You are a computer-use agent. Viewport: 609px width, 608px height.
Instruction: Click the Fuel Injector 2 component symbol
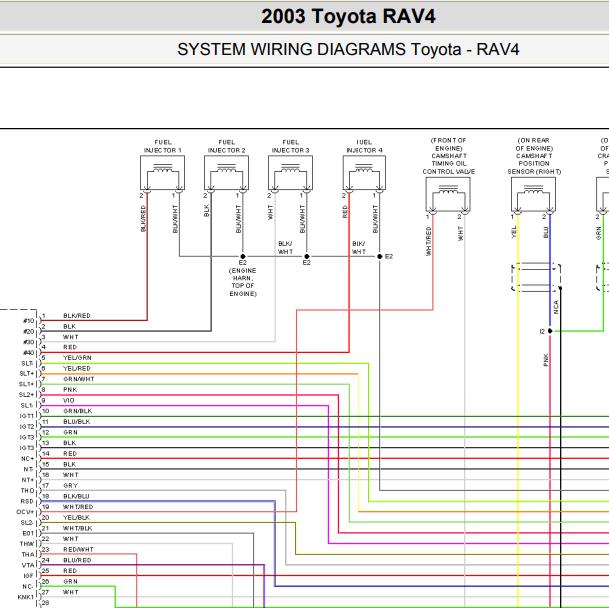pyautogui.click(x=226, y=173)
